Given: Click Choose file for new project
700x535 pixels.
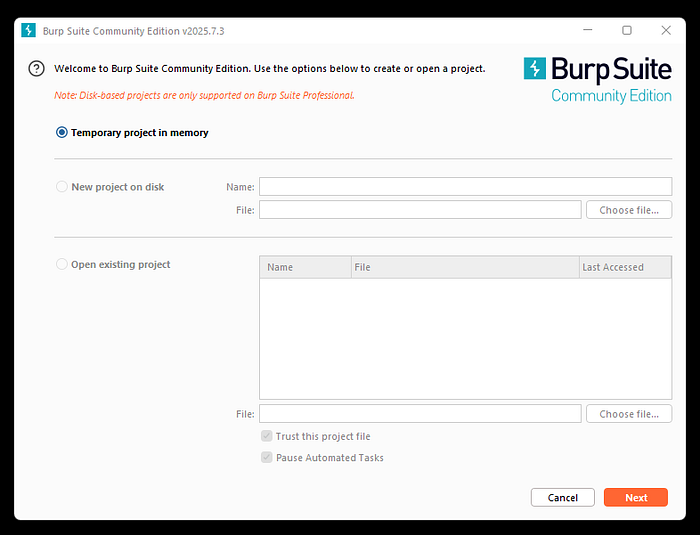Looking at the screenshot, I should coord(629,210).
